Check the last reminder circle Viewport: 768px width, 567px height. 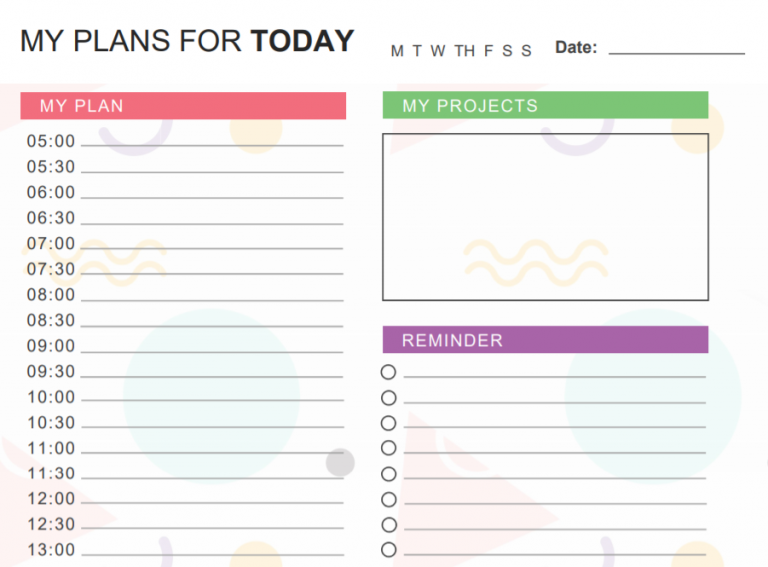click(388, 550)
